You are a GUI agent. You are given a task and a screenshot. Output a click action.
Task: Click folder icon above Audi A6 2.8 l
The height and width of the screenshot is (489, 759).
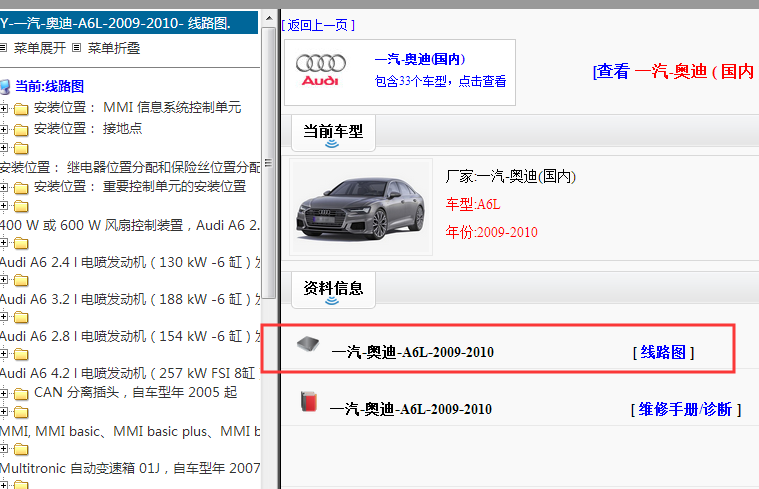21,317
